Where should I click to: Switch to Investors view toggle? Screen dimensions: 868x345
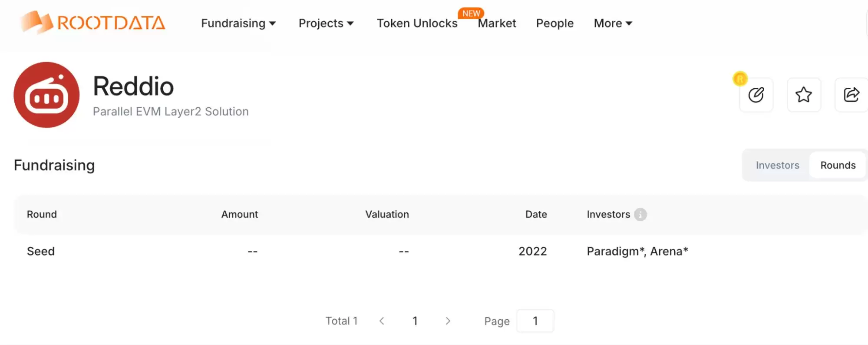777,166
